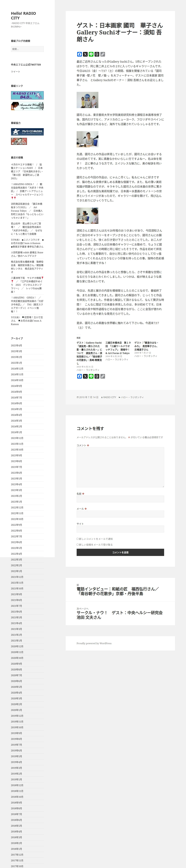The height and width of the screenshot is (868, 186).
Task: Open the 2025年4月 archive
Action: 16,345
